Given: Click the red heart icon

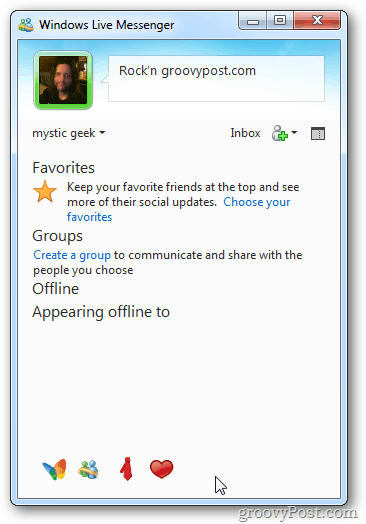Looking at the screenshot, I should coord(161,469).
